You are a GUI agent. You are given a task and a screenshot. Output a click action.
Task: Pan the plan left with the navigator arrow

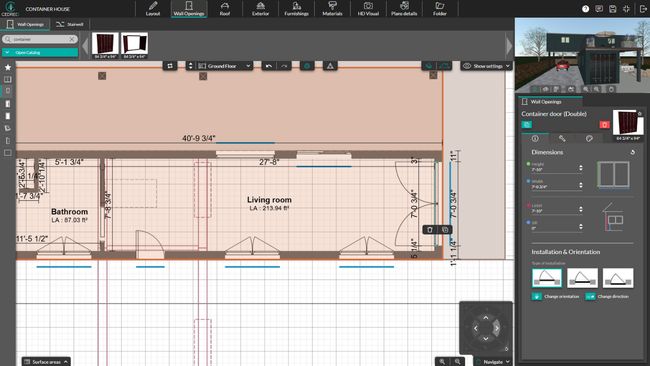coord(475,328)
